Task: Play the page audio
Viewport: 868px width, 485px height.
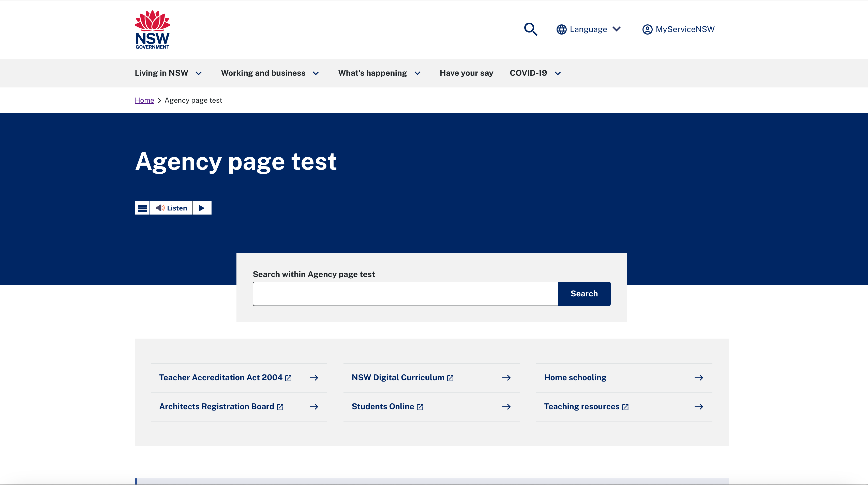Action: (202, 208)
